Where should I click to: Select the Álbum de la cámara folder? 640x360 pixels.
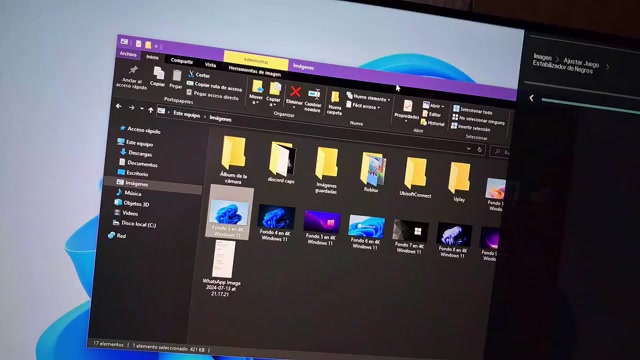coord(234,160)
